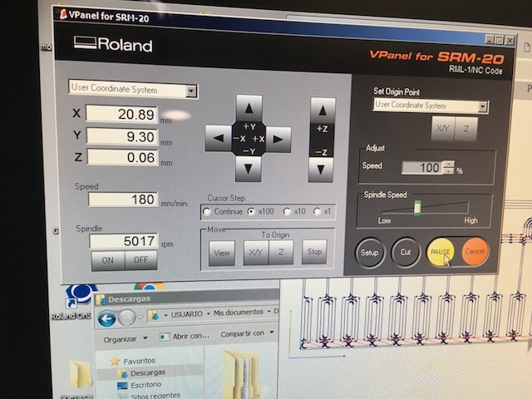Jog the spindle in the -Y direction
This screenshot has width=532, height=399.
pyautogui.click(x=248, y=169)
